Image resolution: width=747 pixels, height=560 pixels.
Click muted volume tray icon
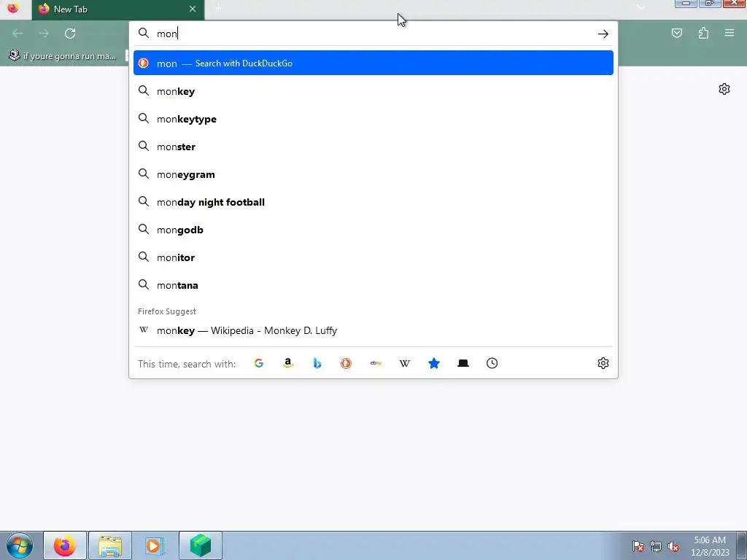tap(673, 546)
